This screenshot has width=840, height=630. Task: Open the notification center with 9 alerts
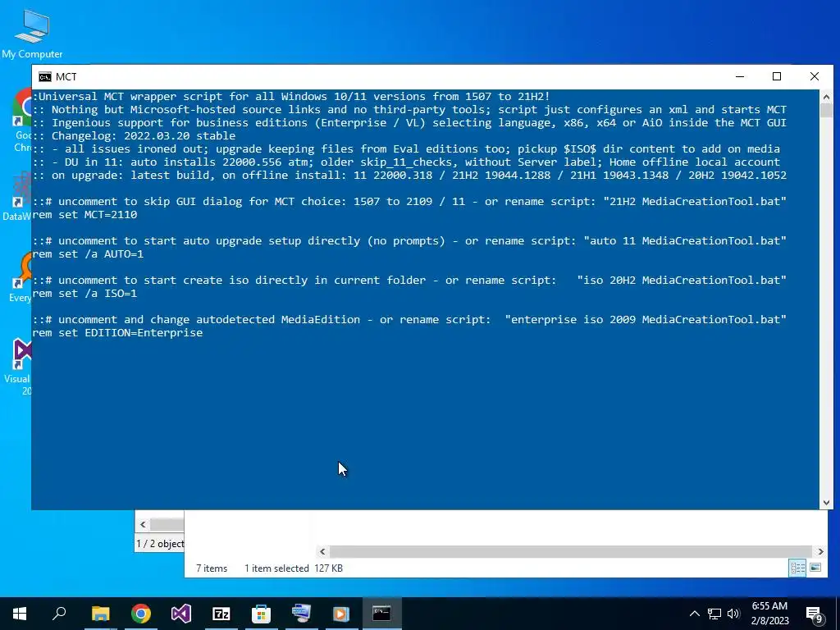pyautogui.click(x=815, y=614)
